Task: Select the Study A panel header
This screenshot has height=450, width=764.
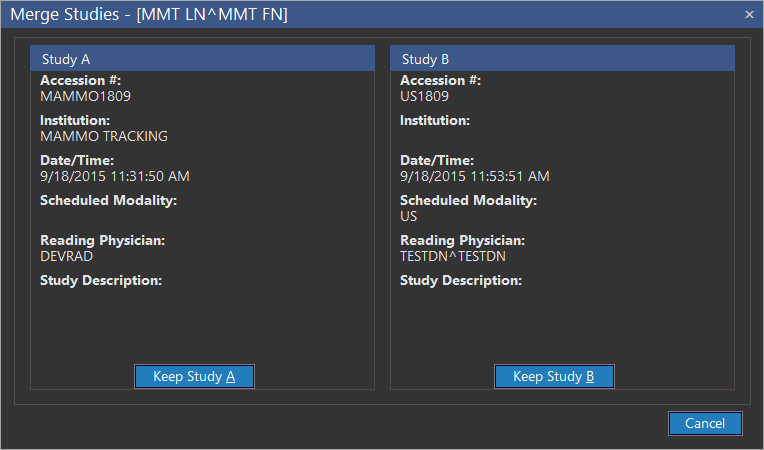Action: click(202, 59)
